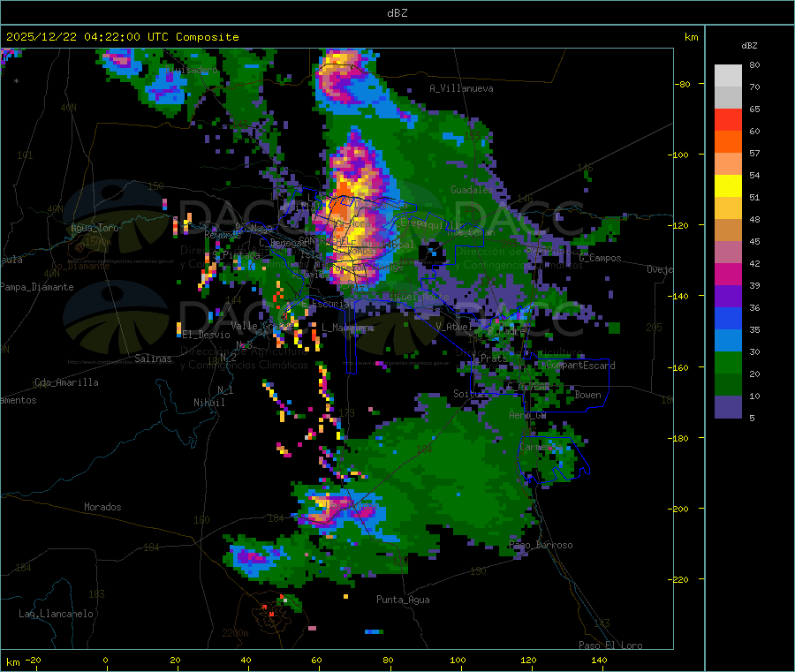The height and width of the screenshot is (672, 795).
Task: Click the Morados place label
Action: pos(102,507)
